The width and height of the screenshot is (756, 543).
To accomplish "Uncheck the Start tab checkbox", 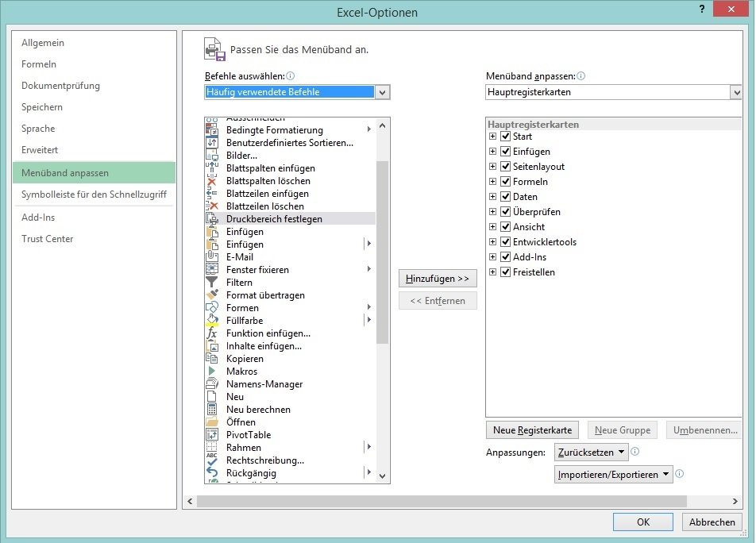I will (x=505, y=137).
